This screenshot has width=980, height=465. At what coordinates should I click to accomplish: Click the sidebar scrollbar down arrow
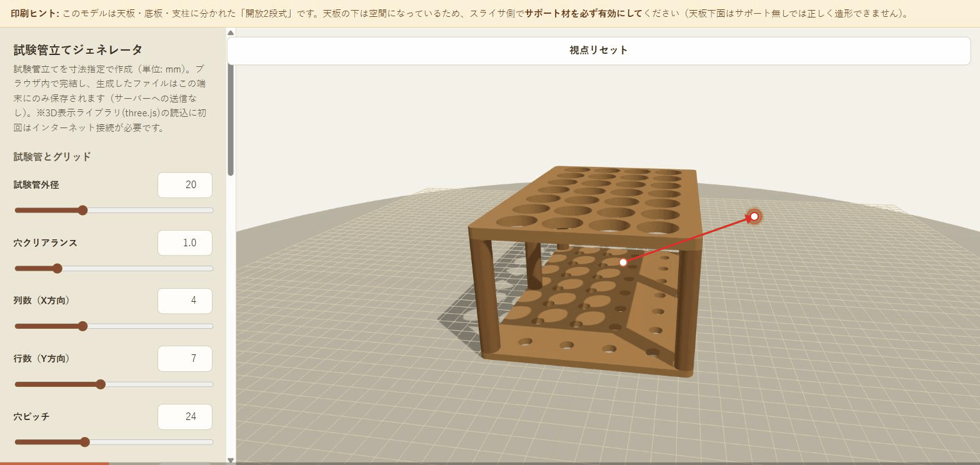tap(231, 461)
